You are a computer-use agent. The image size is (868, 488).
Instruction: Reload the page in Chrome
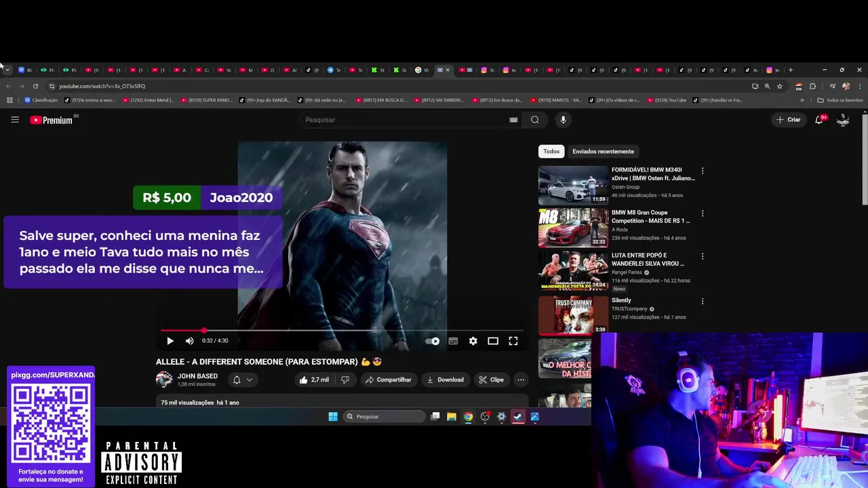pyautogui.click(x=35, y=86)
